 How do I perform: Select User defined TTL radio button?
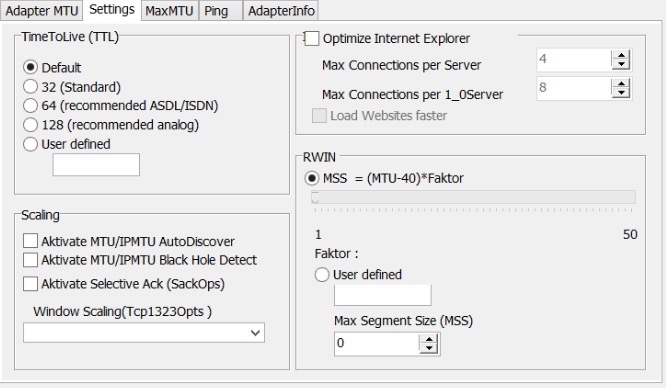click(31, 144)
